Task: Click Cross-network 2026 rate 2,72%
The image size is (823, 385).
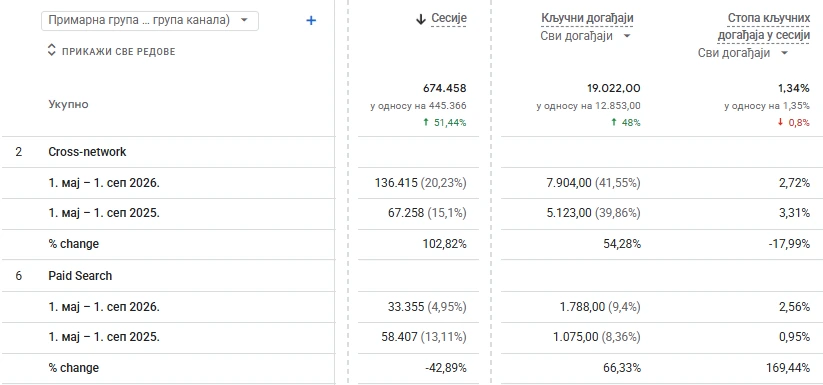Action: pos(795,183)
